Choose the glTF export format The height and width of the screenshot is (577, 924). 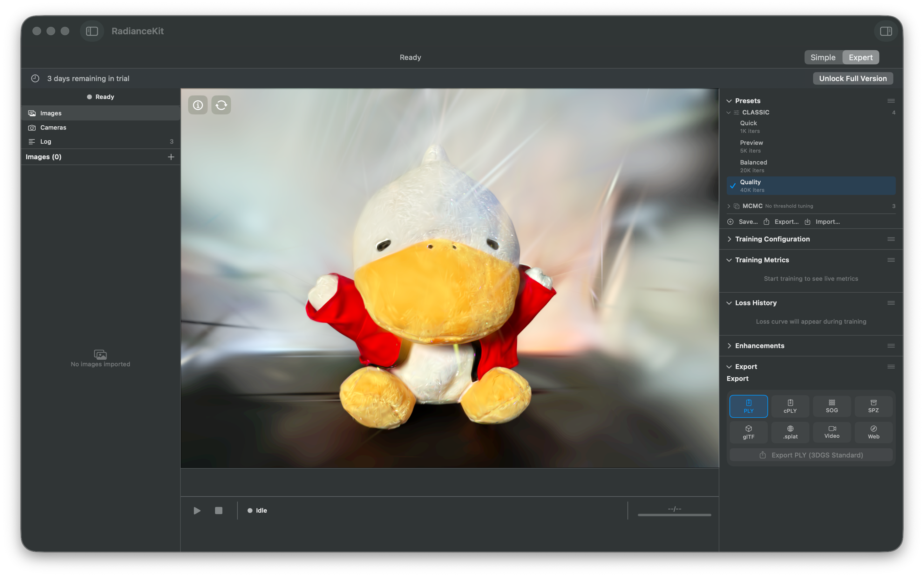tap(749, 432)
